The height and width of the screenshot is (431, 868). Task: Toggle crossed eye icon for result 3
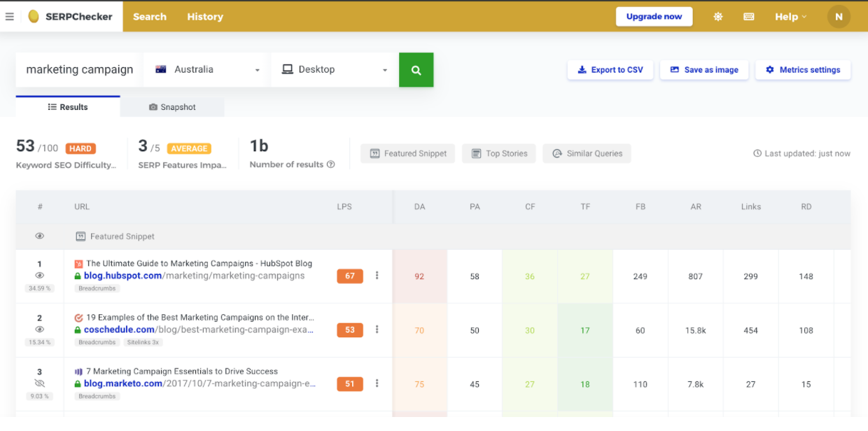coord(40,383)
